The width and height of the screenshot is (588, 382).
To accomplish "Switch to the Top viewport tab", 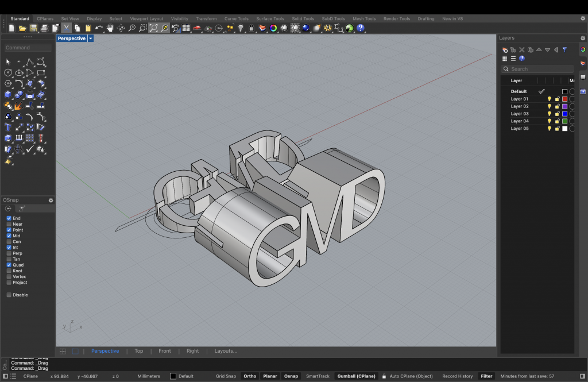I will pyautogui.click(x=139, y=351).
